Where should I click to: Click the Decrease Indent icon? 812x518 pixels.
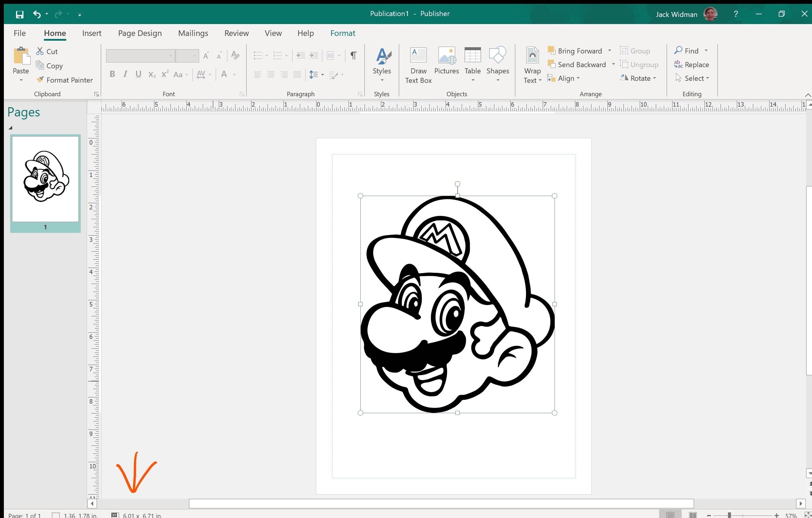point(300,55)
